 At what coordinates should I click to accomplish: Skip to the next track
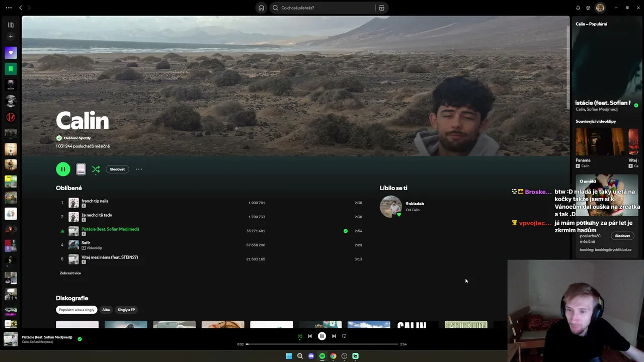(334, 336)
